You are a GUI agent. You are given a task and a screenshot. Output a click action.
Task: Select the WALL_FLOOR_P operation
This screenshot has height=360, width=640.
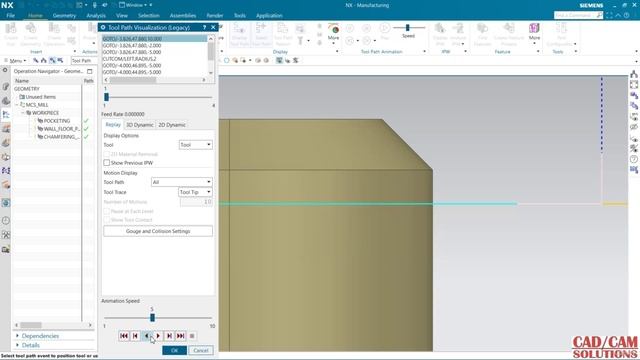point(59,129)
